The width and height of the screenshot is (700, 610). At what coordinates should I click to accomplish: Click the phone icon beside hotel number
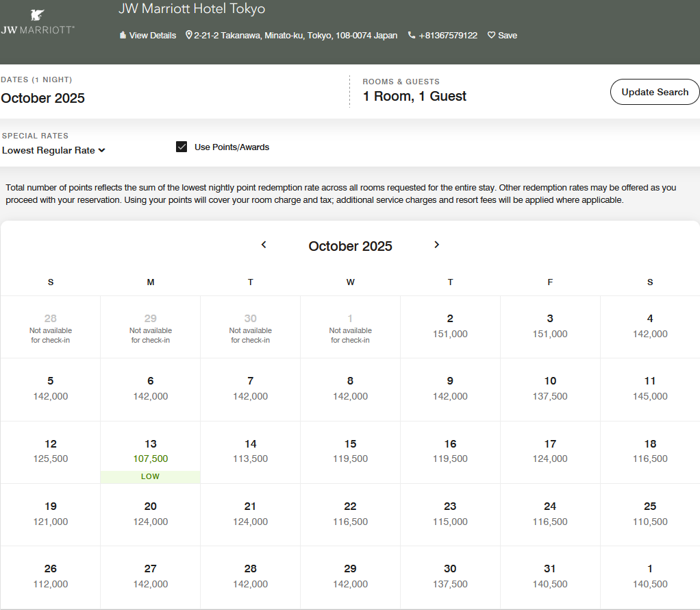pos(412,35)
